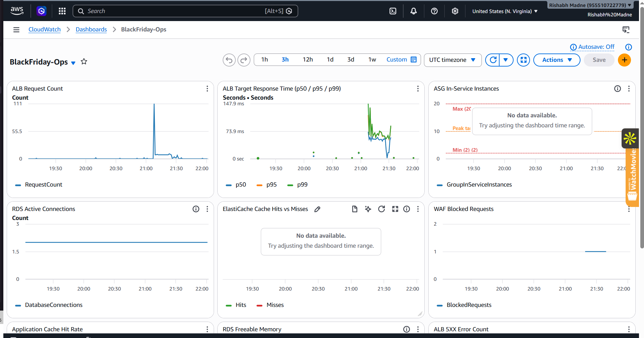Add a widget with the plus button
Image resolution: width=644 pixels, height=338 pixels.
pyautogui.click(x=624, y=60)
